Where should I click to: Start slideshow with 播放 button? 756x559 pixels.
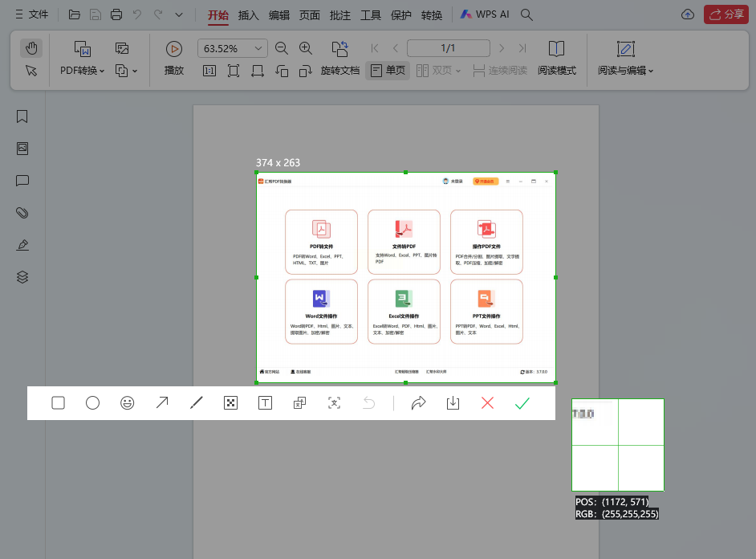tap(174, 59)
